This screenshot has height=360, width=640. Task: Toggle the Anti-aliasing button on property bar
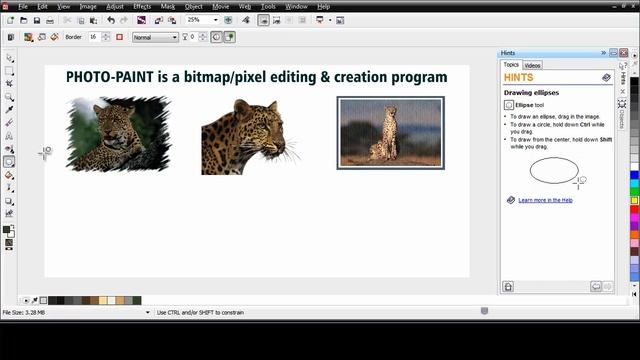[216, 37]
